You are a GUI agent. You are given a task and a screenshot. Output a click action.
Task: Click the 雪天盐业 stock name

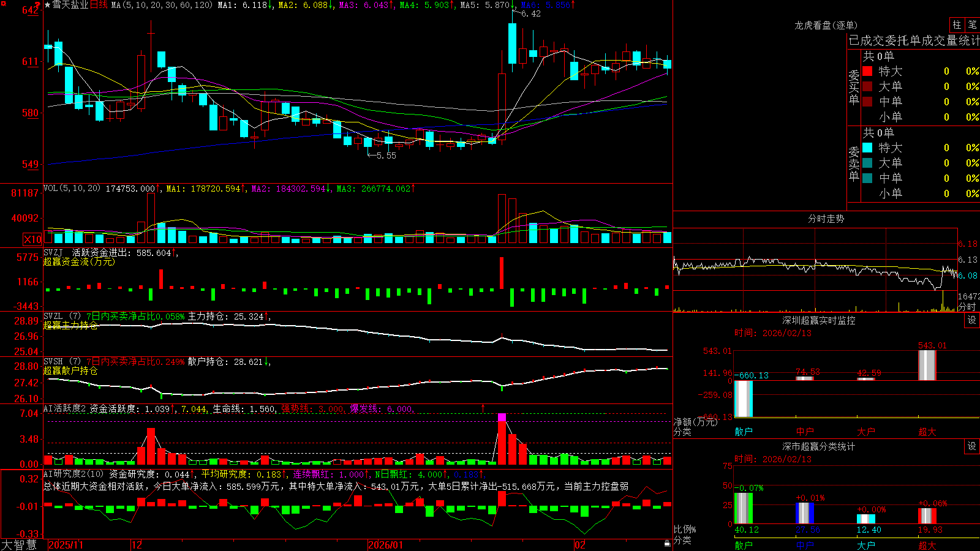pos(70,5)
